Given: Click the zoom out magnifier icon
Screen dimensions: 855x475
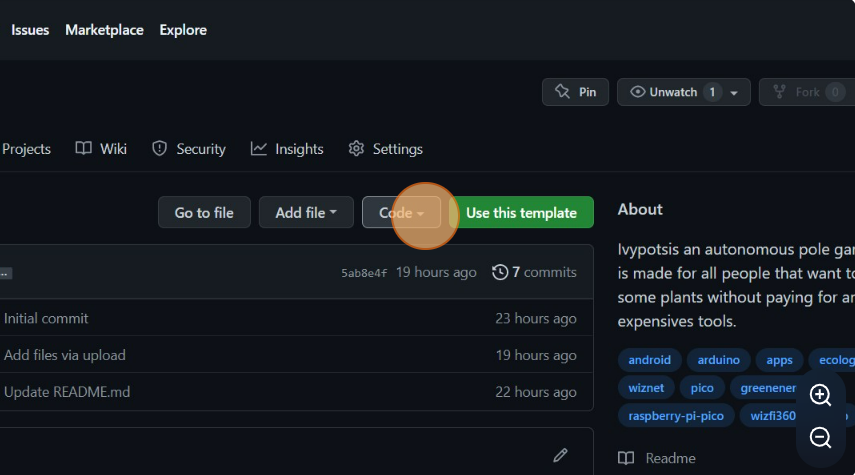Looking at the screenshot, I should tap(820, 437).
